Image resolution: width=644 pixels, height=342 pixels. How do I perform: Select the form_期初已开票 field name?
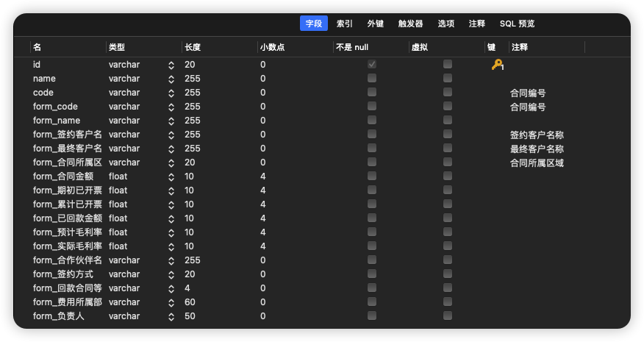coord(68,190)
